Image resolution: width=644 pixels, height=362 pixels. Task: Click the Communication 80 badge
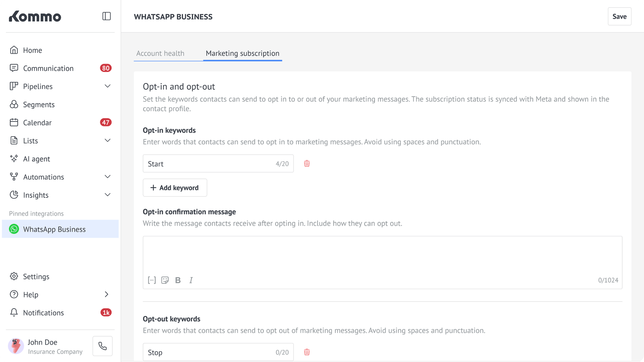click(106, 68)
